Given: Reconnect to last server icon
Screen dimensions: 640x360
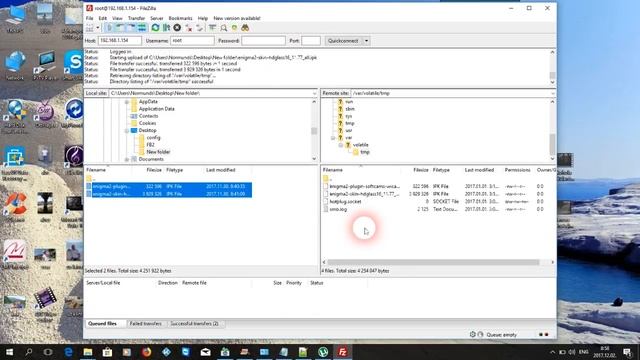Looking at the screenshot, I should click(x=200, y=28).
